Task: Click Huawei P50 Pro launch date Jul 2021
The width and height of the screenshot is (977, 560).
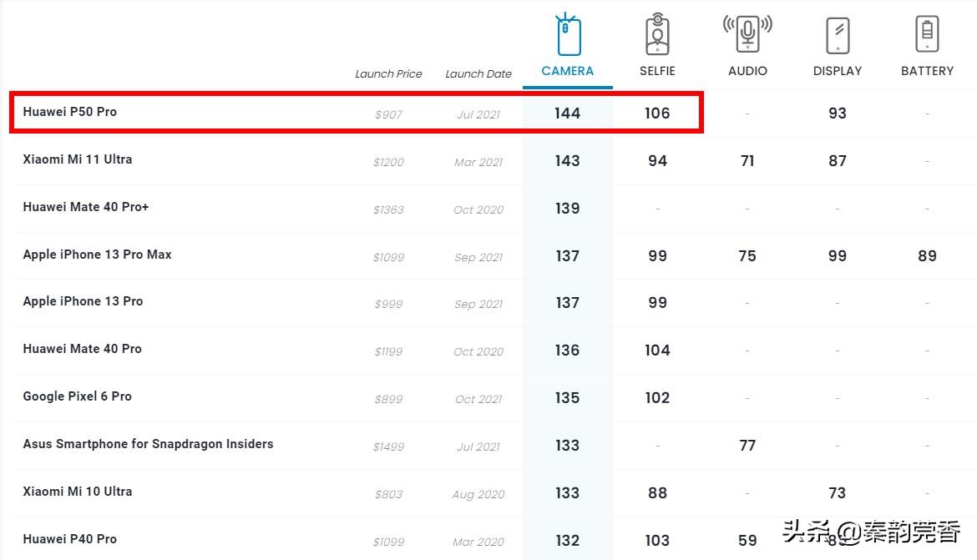Action: point(478,114)
